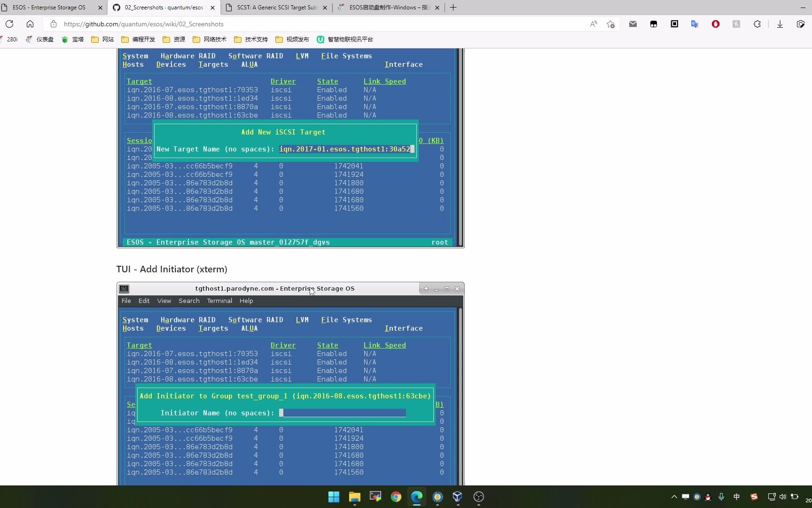Open the red stop-hand ad blocker icon
812x508 pixels.
pyautogui.click(x=716, y=24)
